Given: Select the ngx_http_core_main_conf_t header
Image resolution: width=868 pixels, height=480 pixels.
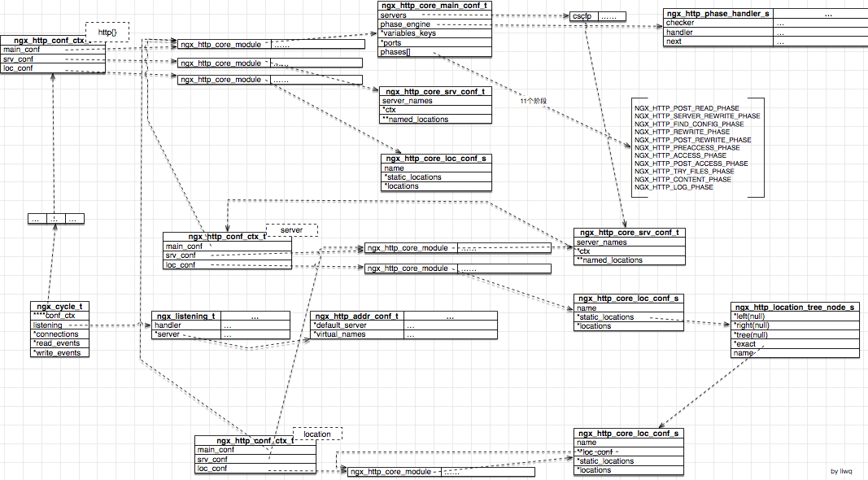Looking at the screenshot, I should click(434, 6).
